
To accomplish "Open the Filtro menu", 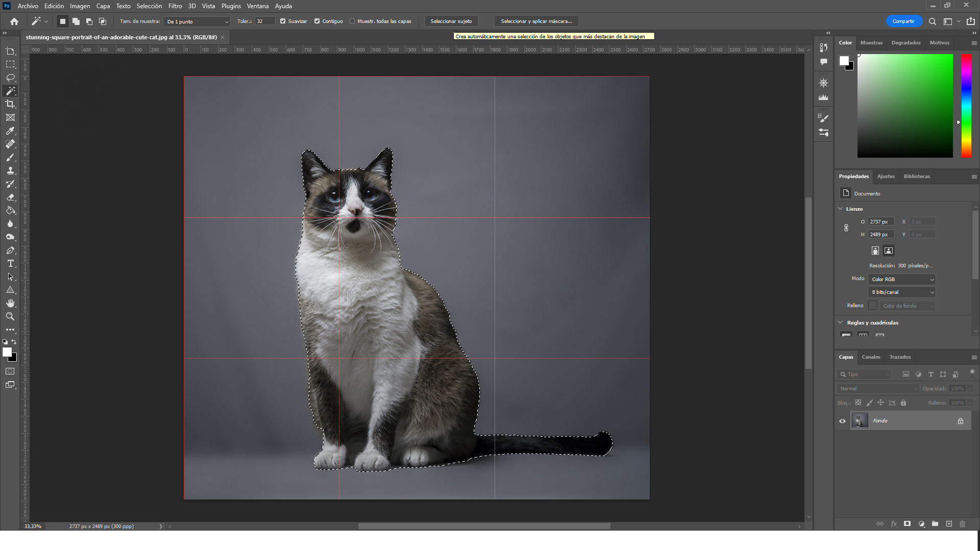I will [x=175, y=6].
